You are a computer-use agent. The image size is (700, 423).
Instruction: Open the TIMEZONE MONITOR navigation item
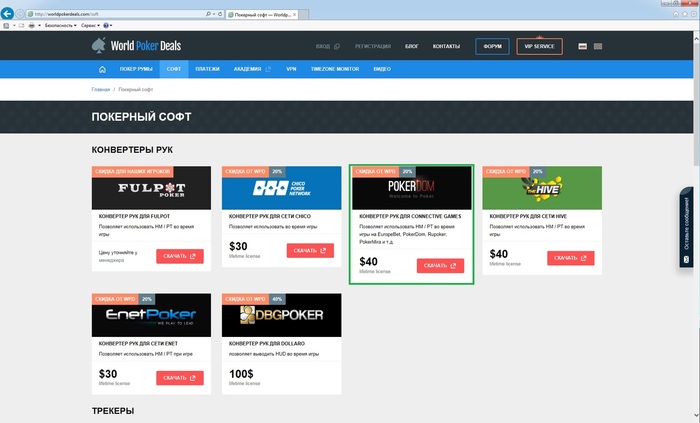(335, 69)
